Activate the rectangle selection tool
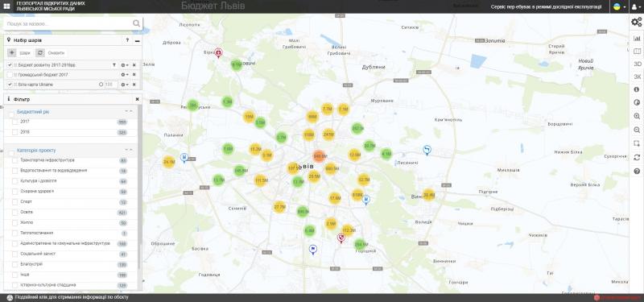644x302 pixels. click(637, 143)
